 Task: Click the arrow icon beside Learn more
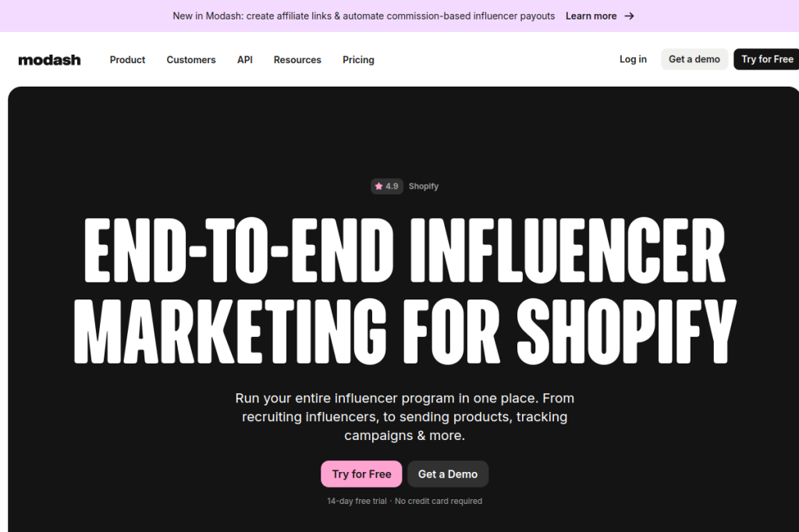pyautogui.click(x=630, y=16)
